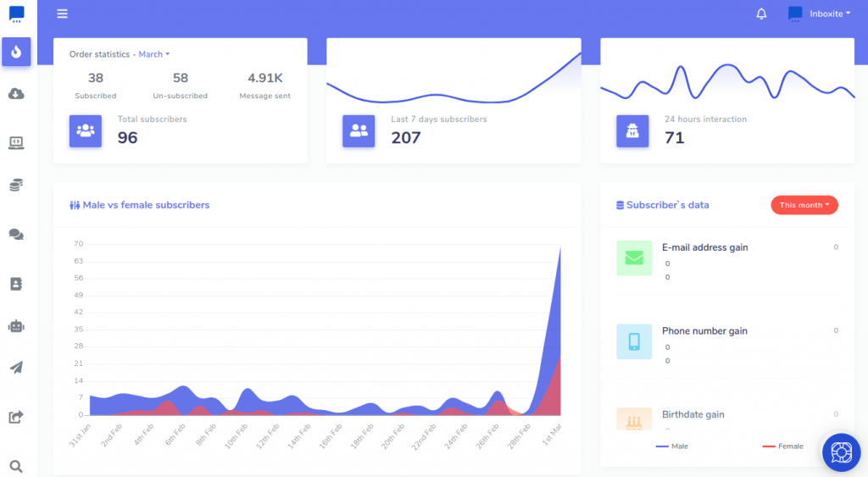Screen dimensions: 868x477
Task: Click the 4.91K Message sent value
Action: click(265, 78)
